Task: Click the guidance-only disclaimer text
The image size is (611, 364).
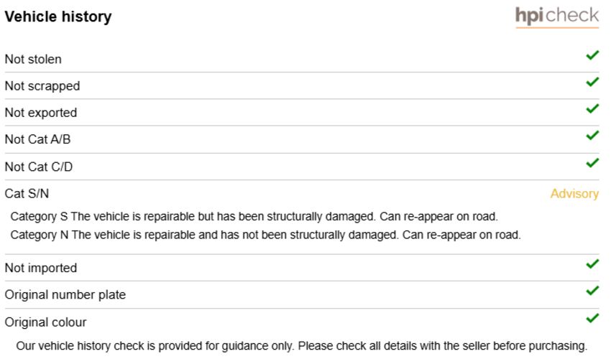Action: point(302,346)
